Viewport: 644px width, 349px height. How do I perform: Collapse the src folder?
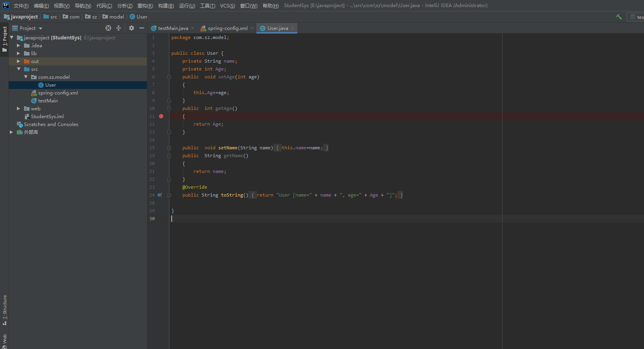(x=19, y=69)
